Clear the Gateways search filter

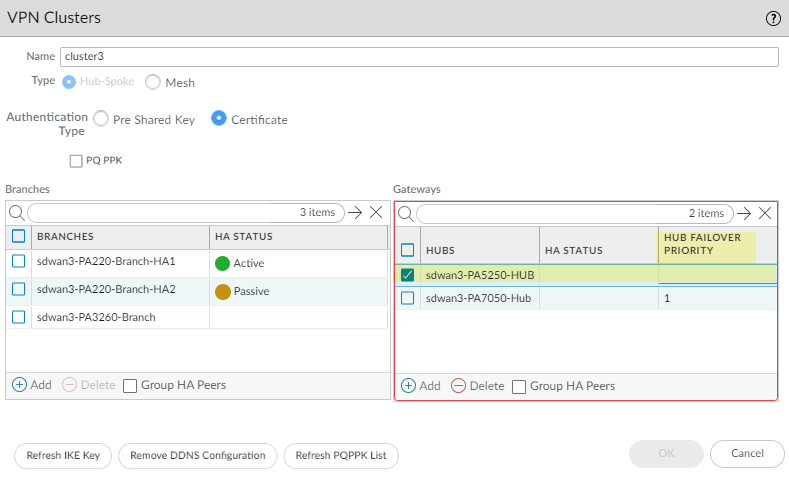coord(765,214)
